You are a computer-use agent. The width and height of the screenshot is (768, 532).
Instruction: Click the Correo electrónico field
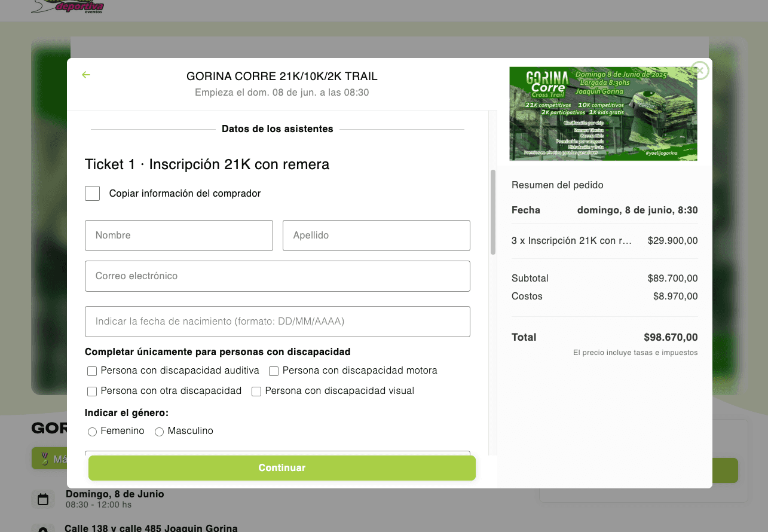277,276
